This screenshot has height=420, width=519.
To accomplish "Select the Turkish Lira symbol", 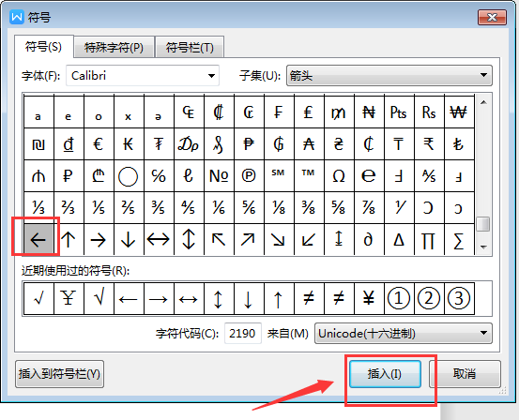I will coord(459,143).
